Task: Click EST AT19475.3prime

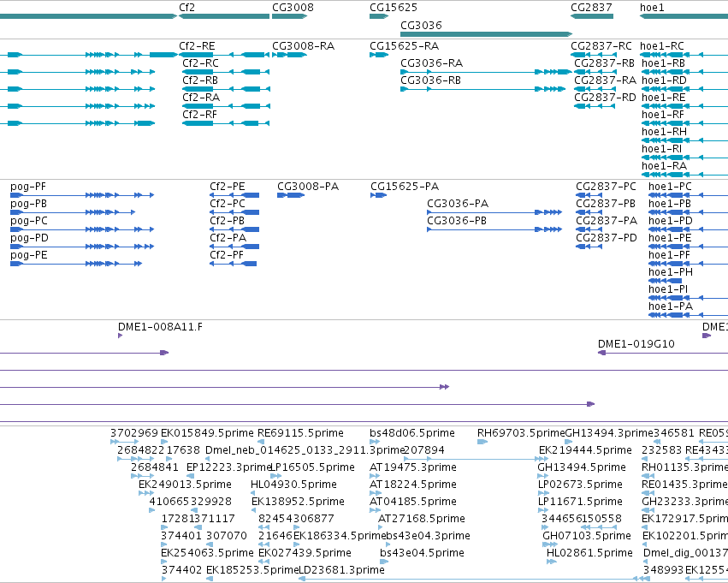Action: click(x=413, y=467)
